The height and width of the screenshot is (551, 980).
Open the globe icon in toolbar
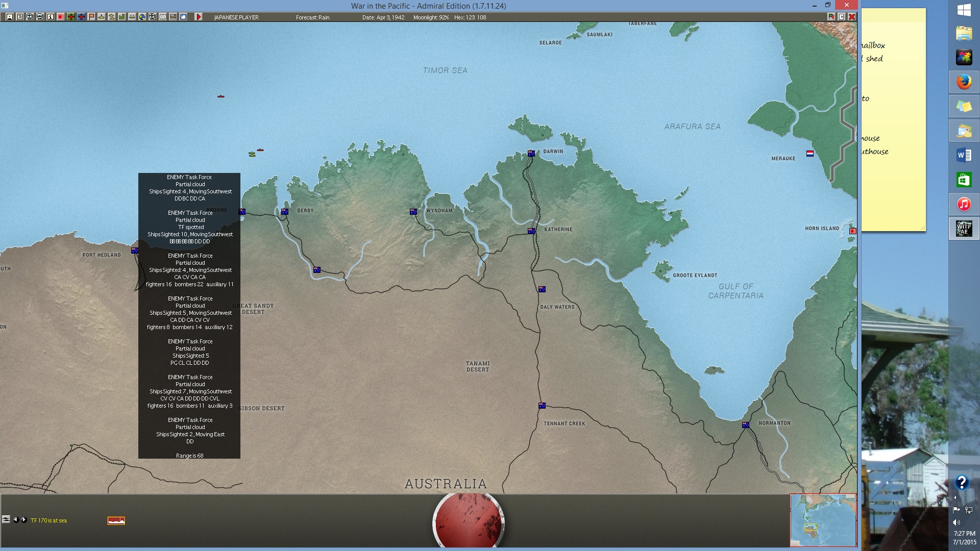pyautogui.click(x=142, y=17)
